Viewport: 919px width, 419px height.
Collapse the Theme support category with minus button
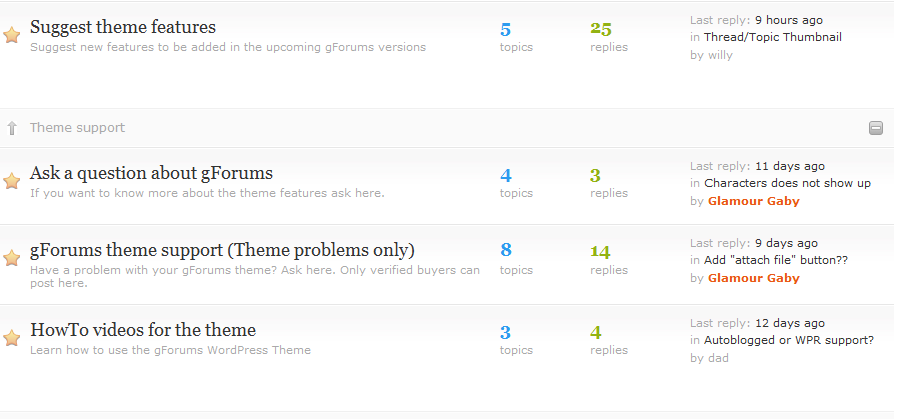876,128
